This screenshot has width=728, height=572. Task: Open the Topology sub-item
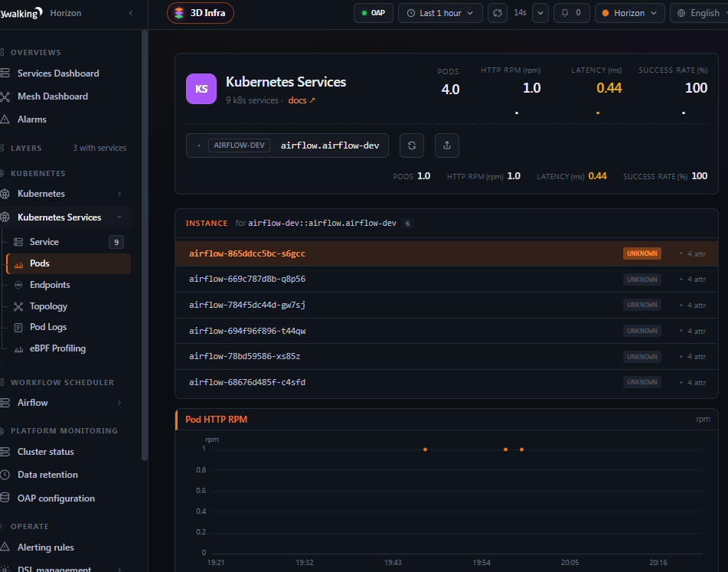[x=48, y=306]
